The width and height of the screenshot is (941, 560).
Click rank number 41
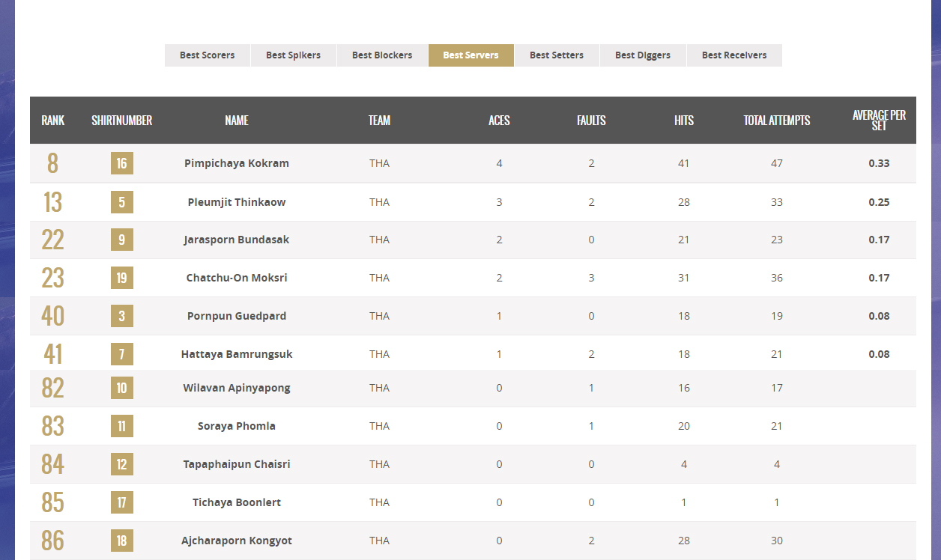52,354
